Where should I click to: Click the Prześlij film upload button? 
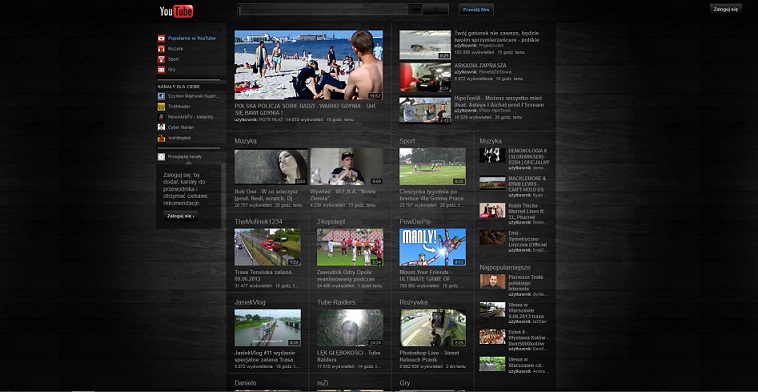tap(476, 9)
